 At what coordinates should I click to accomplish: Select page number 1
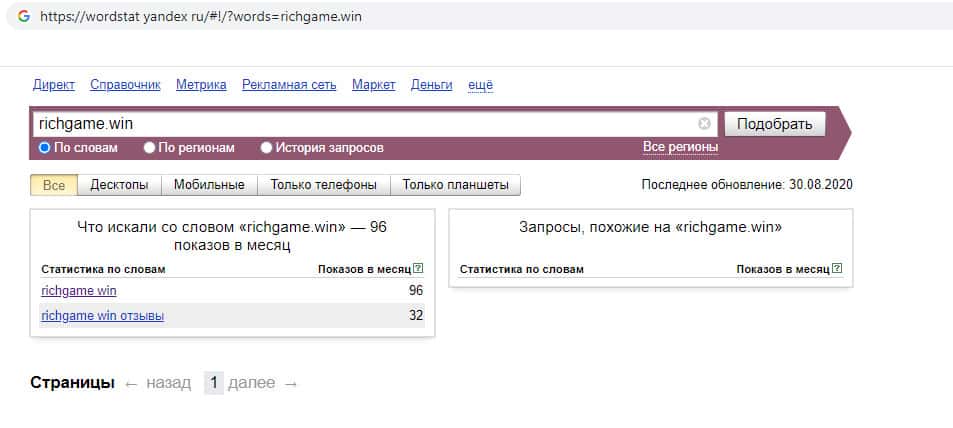click(213, 383)
